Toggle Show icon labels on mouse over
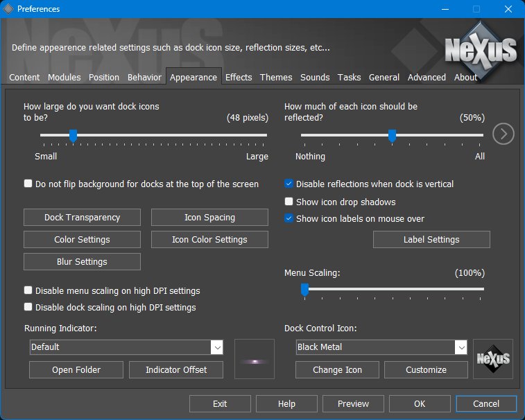The width and height of the screenshot is (525, 420). coord(289,218)
